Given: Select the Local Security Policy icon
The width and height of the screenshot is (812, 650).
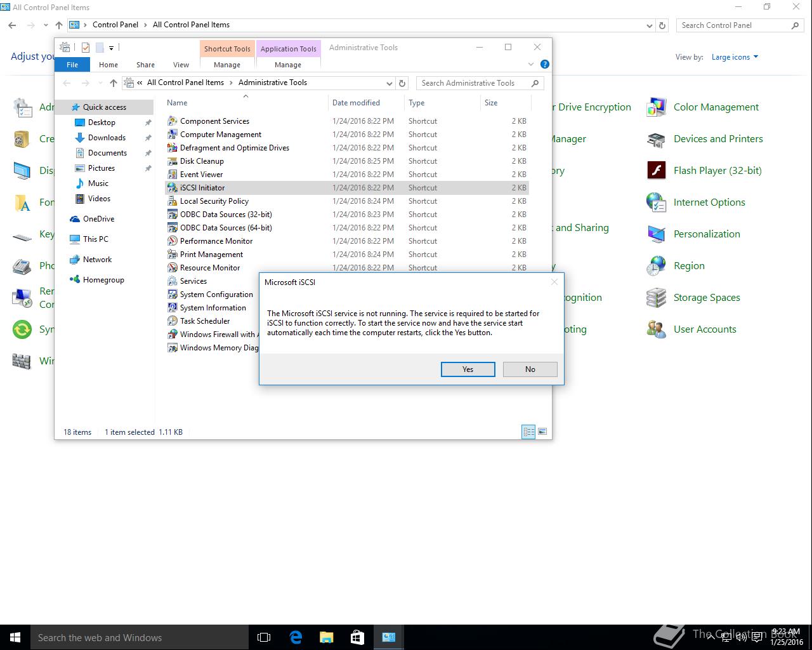Looking at the screenshot, I should (x=172, y=201).
